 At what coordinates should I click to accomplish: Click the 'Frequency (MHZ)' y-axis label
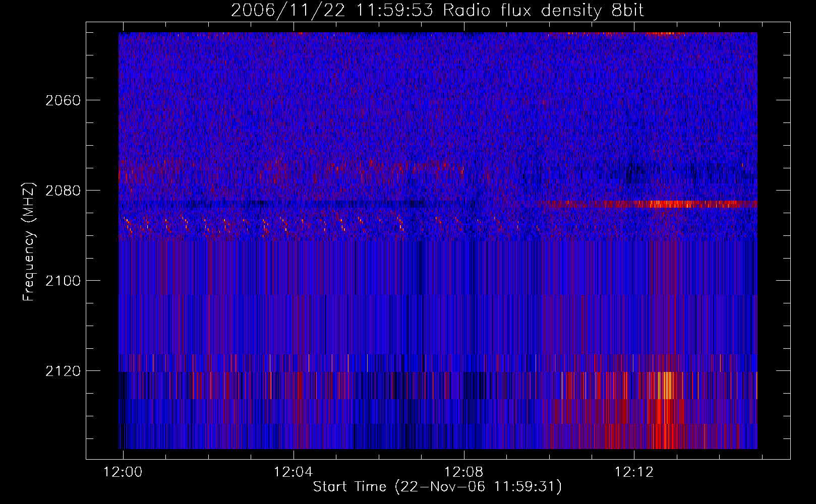point(29,242)
